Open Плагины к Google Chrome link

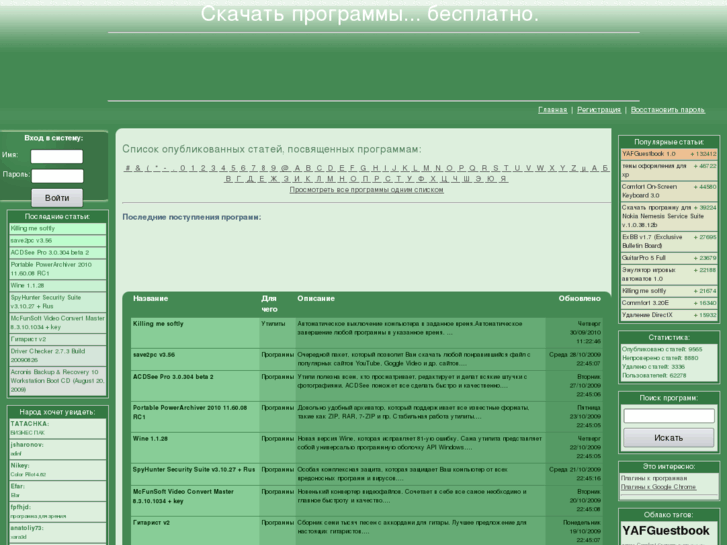658,487
